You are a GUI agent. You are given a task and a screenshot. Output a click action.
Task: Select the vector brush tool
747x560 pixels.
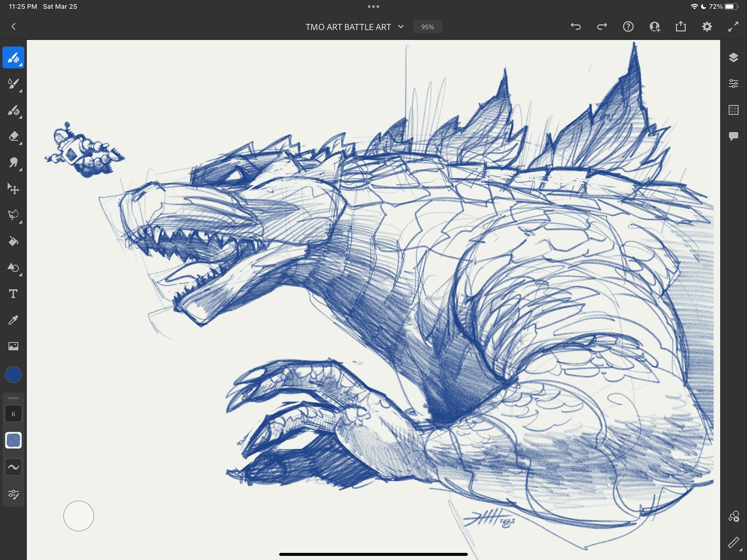point(13,111)
